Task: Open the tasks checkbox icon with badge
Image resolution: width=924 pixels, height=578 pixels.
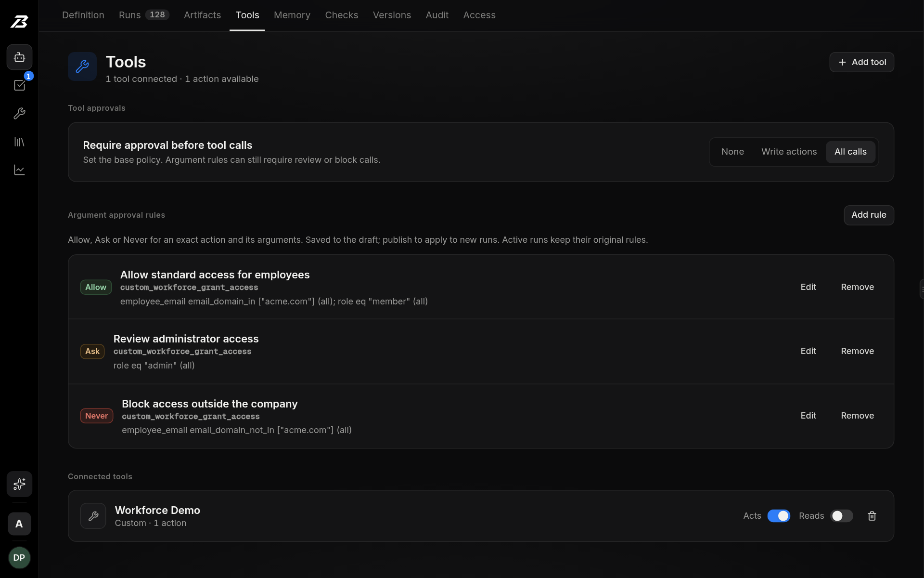Action: tap(19, 85)
